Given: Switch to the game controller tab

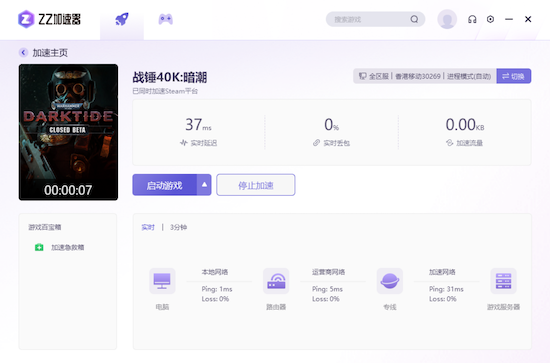Looking at the screenshot, I should click(166, 19).
